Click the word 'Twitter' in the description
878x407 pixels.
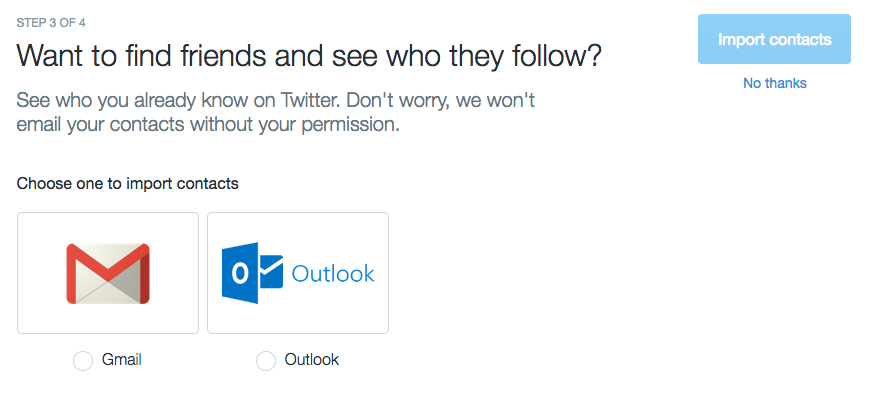310,101
